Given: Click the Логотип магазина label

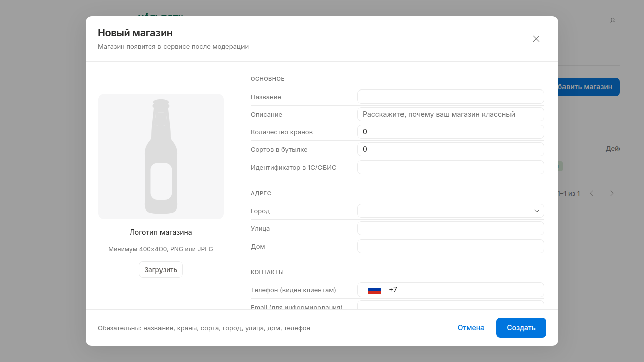Looking at the screenshot, I should click(161, 232).
